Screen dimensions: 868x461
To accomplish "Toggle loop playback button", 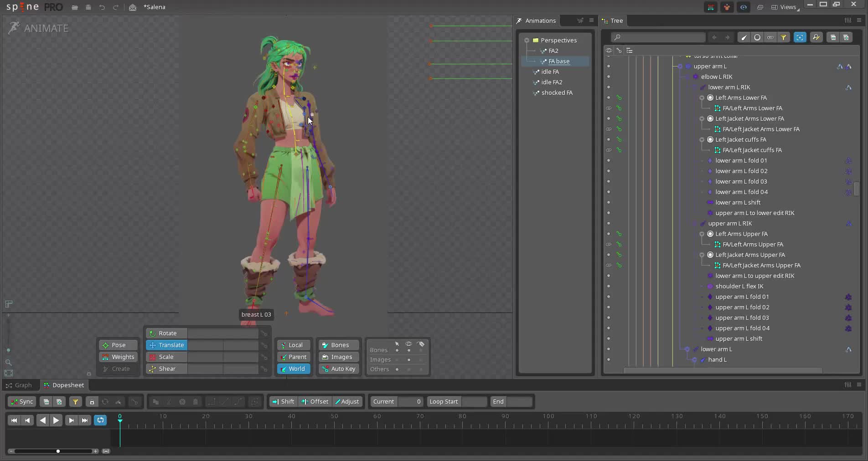I will click(100, 420).
